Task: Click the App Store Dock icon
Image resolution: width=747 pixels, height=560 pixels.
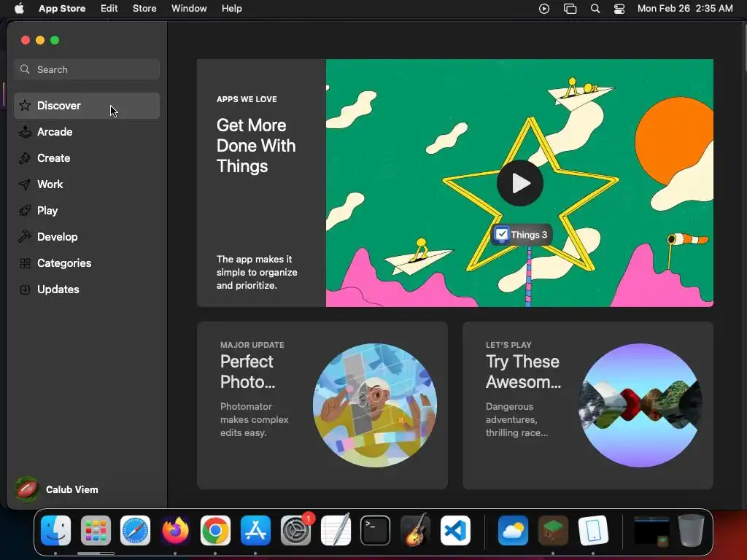Action: [x=255, y=531]
